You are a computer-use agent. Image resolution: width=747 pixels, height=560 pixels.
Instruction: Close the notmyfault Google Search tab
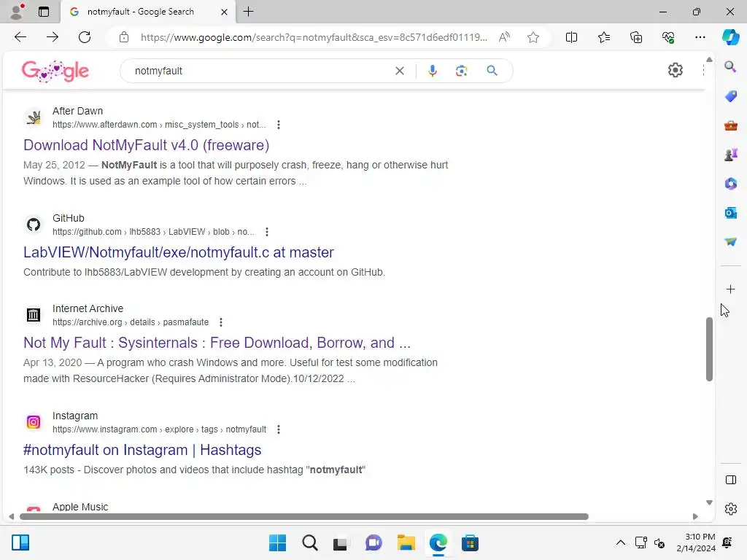224,12
